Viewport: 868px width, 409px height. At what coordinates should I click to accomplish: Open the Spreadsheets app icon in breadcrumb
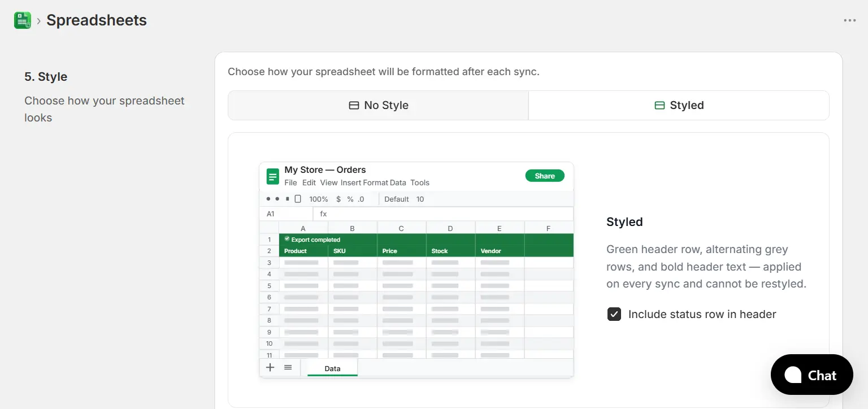coord(23,20)
